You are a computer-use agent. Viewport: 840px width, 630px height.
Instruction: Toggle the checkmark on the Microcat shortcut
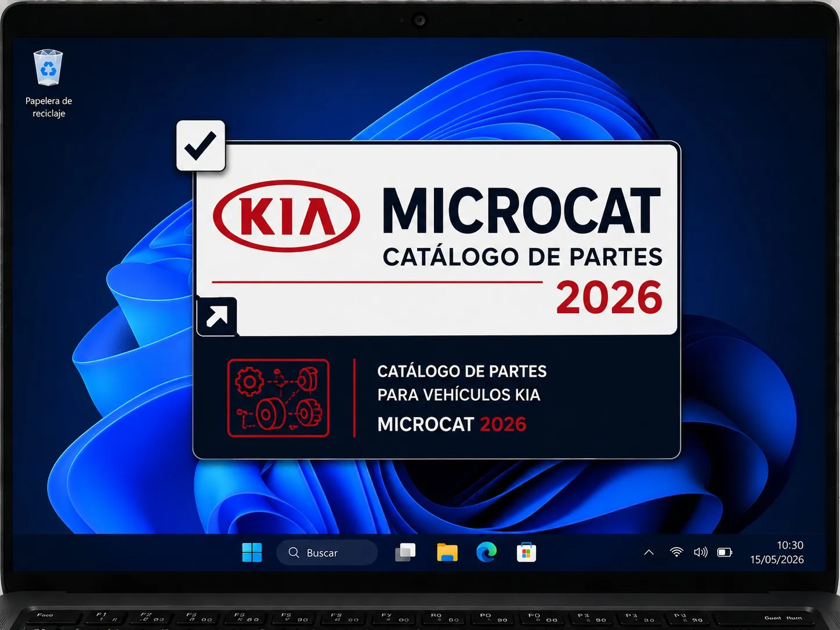click(x=201, y=146)
